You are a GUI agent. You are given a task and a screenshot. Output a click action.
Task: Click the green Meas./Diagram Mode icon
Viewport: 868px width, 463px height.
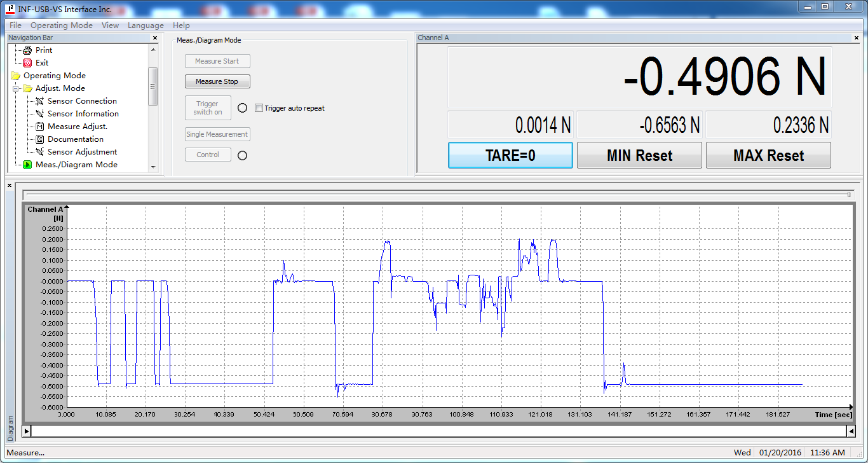(x=27, y=165)
